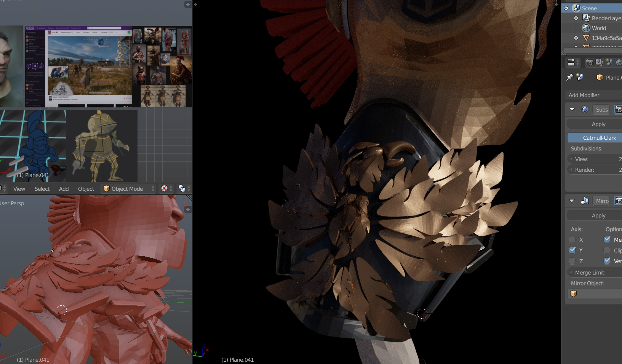This screenshot has height=364, width=622.
Task: Open the render properties camera tab
Action: (x=589, y=62)
